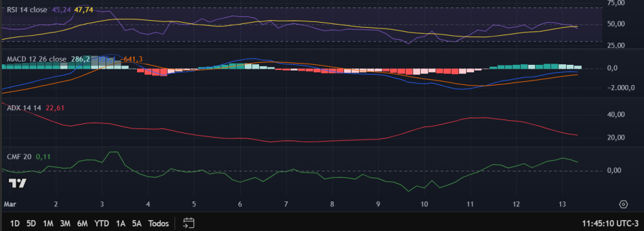Click the RSI value 45,24
Image resolution: width=644 pixels, height=231 pixels.
coord(61,10)
